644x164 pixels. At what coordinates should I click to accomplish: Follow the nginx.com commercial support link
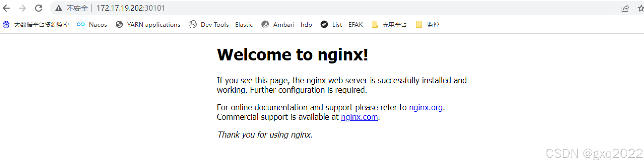359,117
